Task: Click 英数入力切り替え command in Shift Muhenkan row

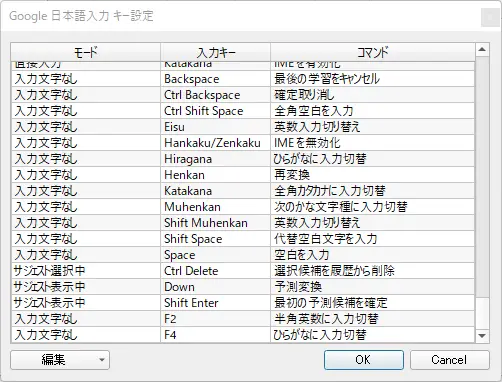Action: tap(373, 223)
